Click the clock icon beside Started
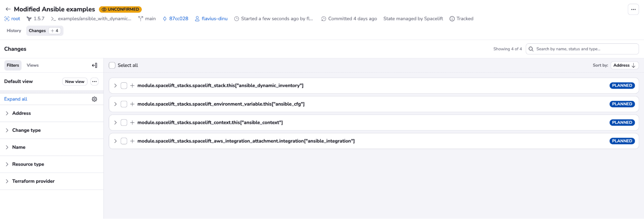The height and width of the screenshot is (219, 644). (x=236, y=19)
